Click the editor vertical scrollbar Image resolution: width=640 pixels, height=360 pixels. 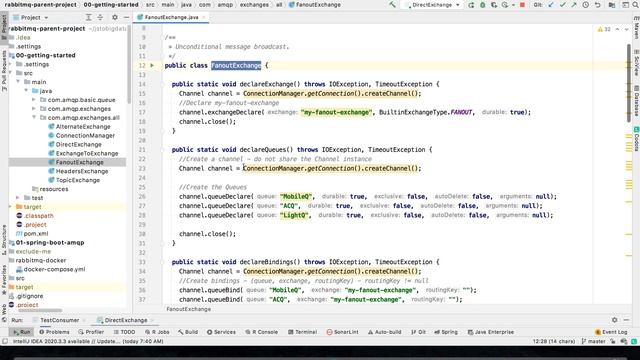coord(629,82)
